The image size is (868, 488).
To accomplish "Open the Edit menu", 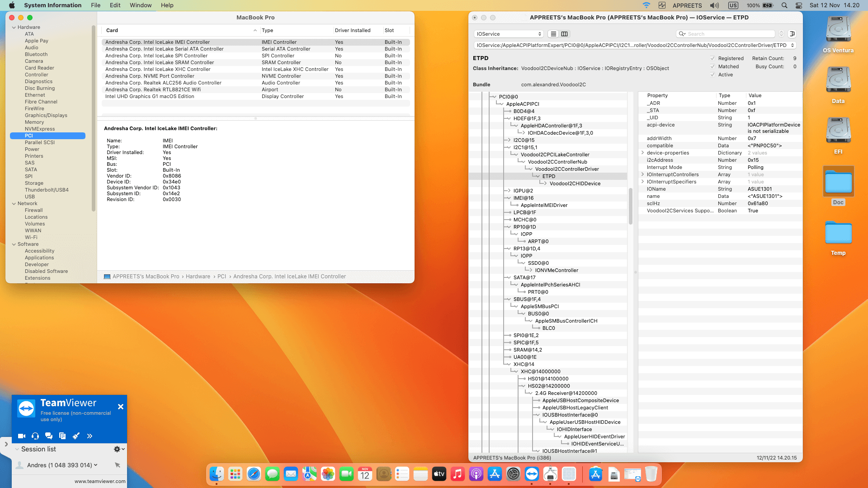I will (x=115, y=5).
